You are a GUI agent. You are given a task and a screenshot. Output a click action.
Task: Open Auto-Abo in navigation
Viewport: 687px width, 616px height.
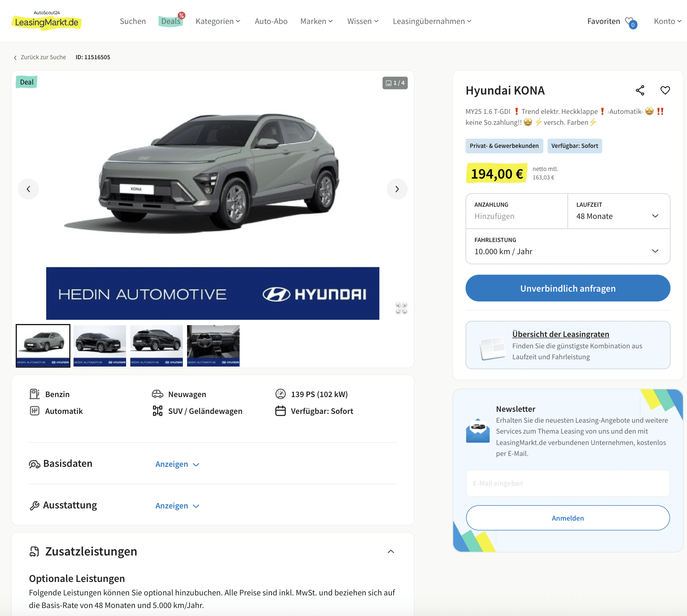271,21
